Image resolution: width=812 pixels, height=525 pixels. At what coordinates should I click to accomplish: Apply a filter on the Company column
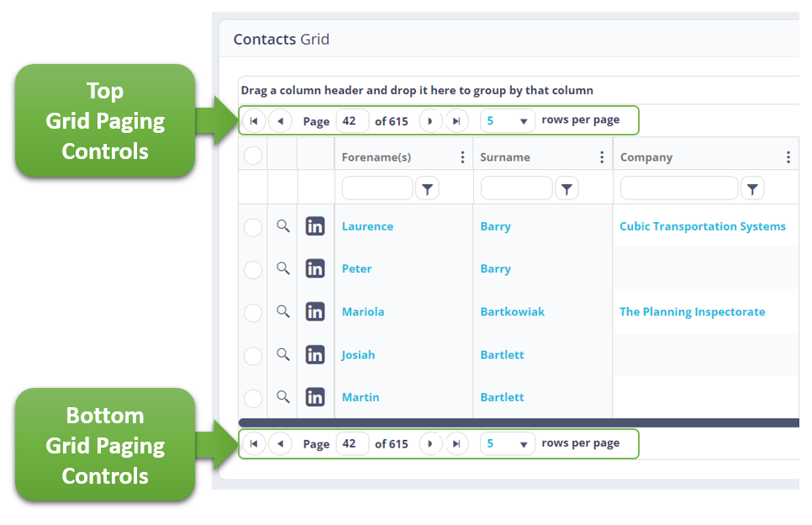point(752,188)
